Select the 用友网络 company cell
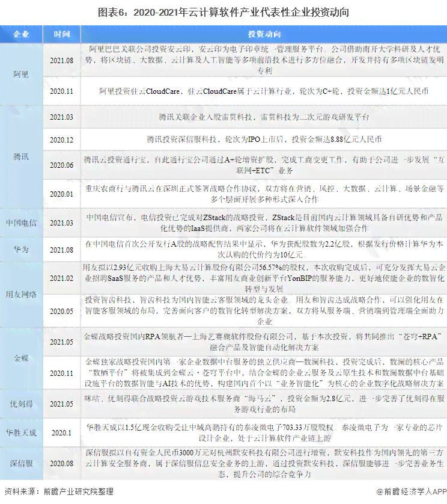The height and width of the screenshot is (504, 447). pos(21,295)
